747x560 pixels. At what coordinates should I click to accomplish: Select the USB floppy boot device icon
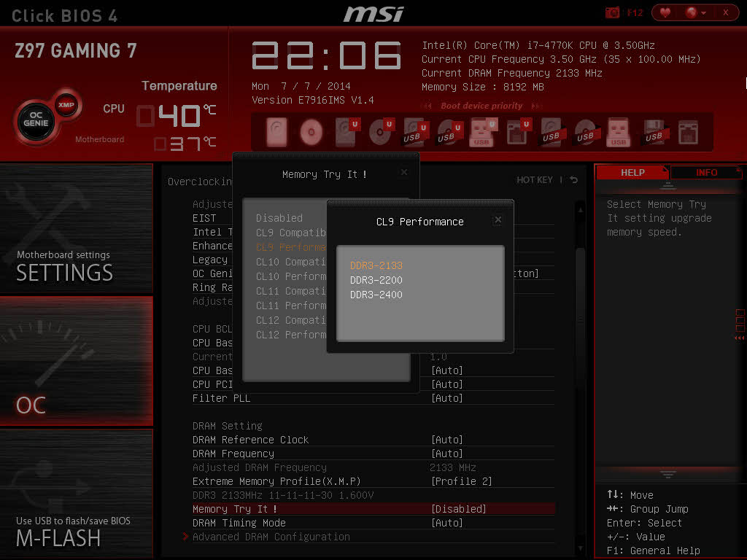654,132
